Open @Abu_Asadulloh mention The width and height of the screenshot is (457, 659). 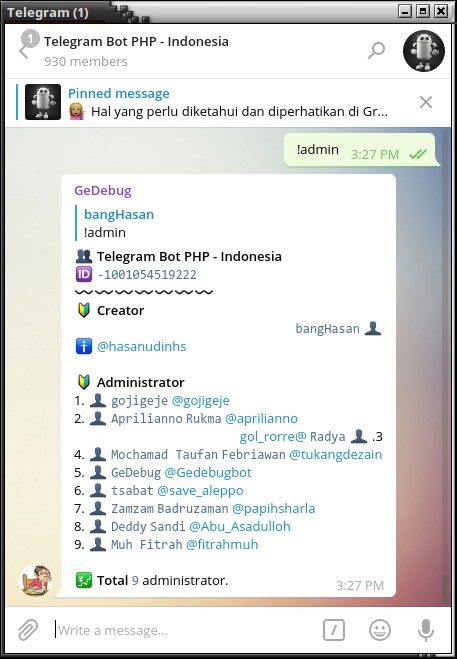point(240,527)
